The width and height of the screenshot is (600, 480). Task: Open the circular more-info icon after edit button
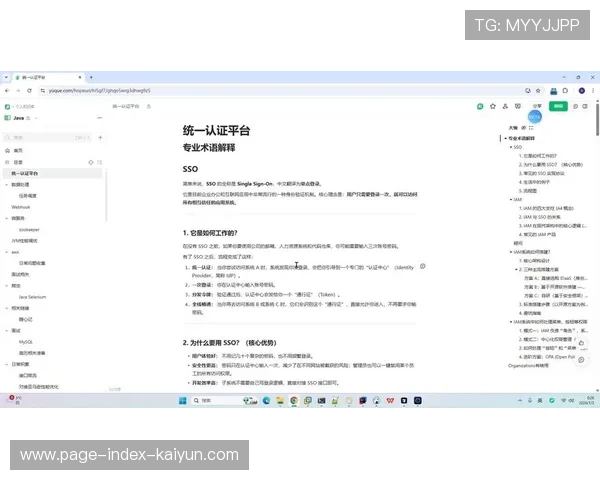point(575,106)
